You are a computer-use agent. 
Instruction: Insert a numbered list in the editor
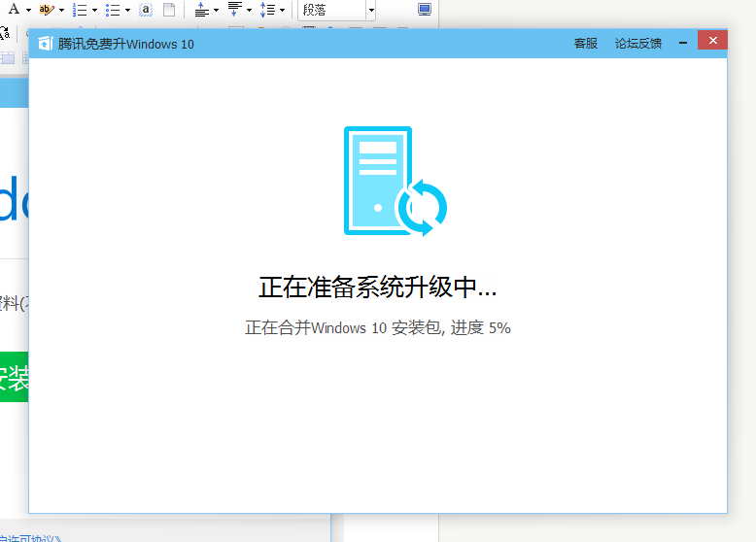click(80, 10)
